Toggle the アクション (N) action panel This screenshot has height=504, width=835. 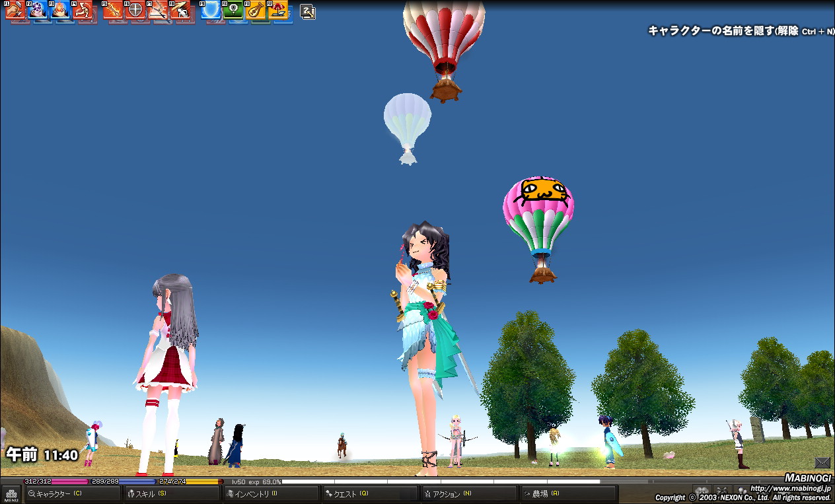[469, 493]
